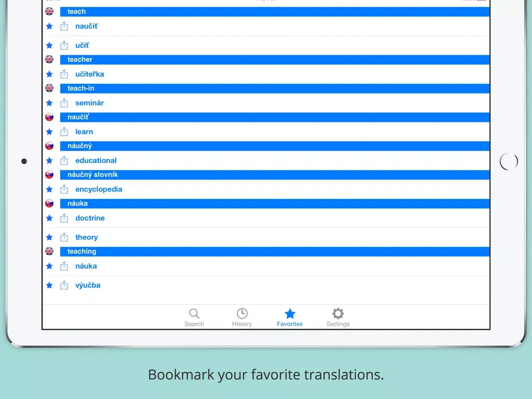Open the translation word učiť
This screenshot has height=399, width=532.
click(82, 45)
